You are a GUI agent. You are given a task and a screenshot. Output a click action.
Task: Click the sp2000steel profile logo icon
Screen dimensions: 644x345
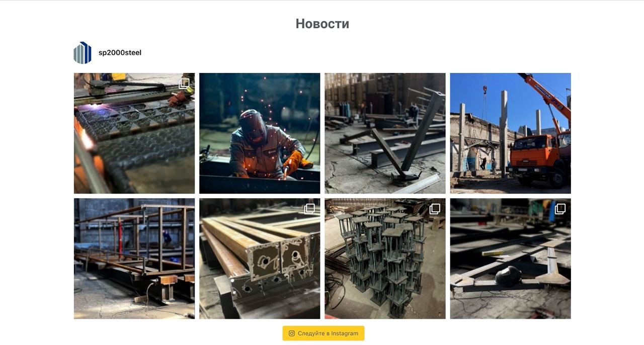83,53
